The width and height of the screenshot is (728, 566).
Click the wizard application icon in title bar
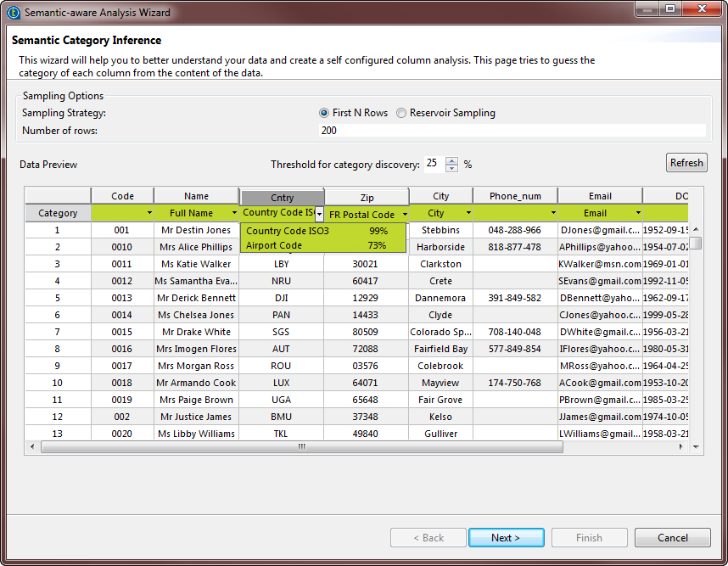click(13, 13)
